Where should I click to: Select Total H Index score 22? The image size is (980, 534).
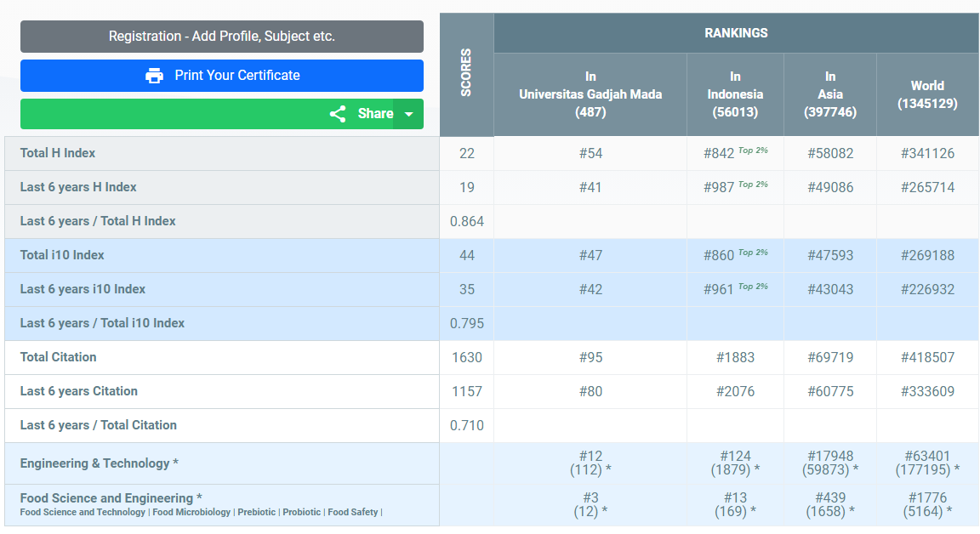pos(467,154)
